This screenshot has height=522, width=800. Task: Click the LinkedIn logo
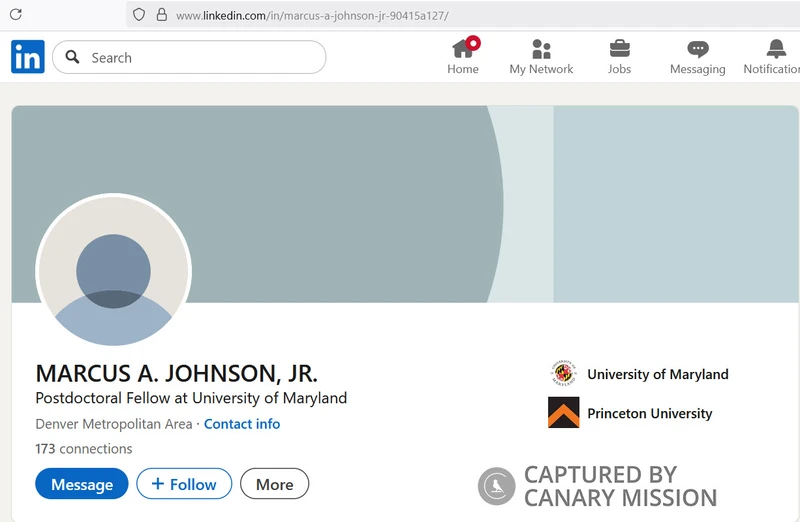(27, 57)
